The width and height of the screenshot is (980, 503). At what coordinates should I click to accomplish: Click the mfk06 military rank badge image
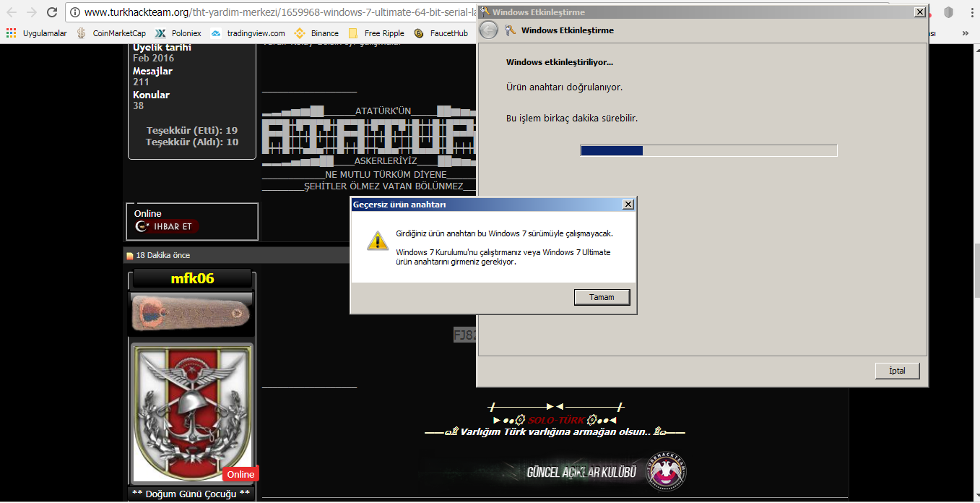[191, 313]
